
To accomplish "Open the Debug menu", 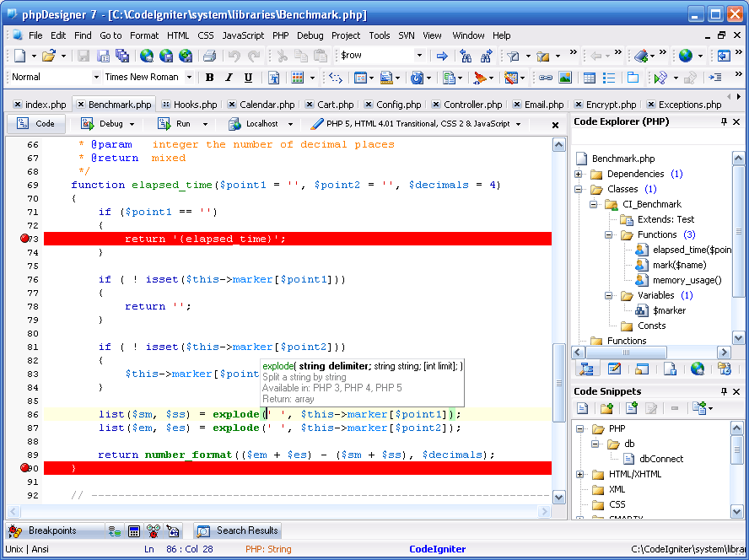I will [x=310, y=35].
